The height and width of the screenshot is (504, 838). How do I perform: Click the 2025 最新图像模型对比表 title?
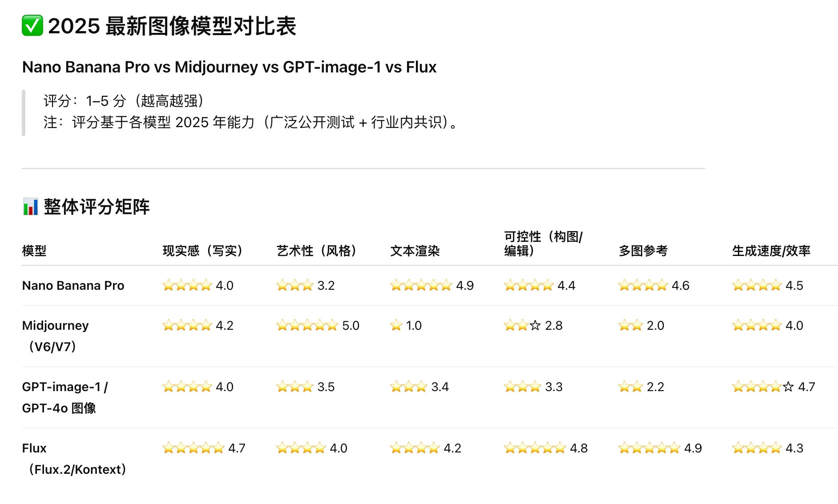click(x=172, y=26)
